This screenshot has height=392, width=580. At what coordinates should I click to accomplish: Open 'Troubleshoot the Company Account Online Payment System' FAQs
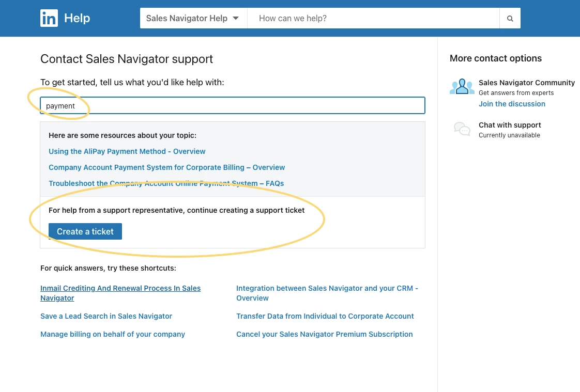pos(166,183)
